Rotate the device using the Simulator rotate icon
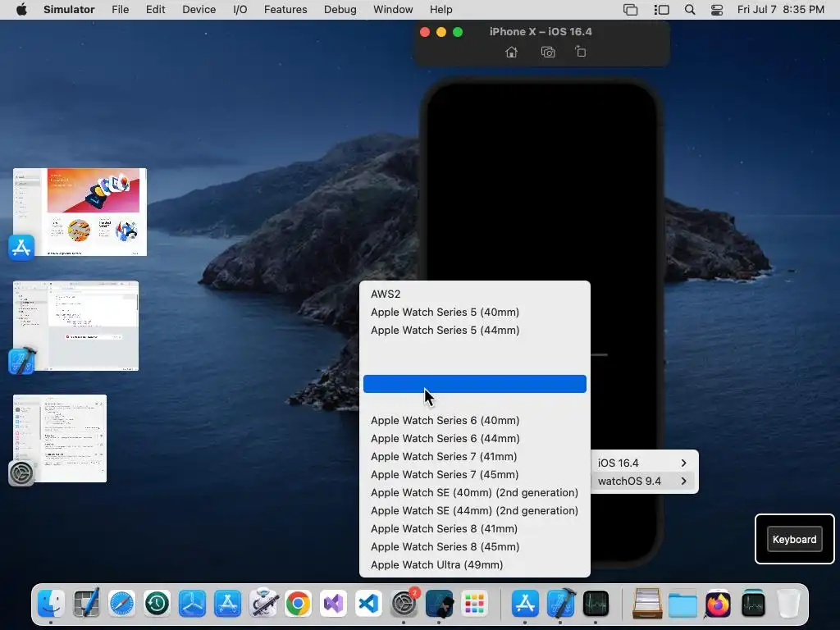The image size is (840, 630). [x=580, y=52]
